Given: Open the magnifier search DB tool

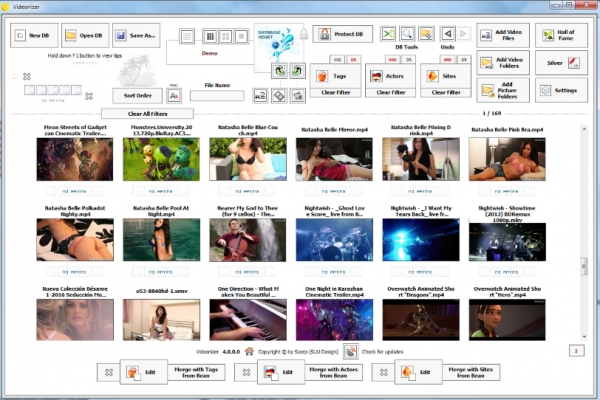Looking at the screenshot, I should click(407, 34).
